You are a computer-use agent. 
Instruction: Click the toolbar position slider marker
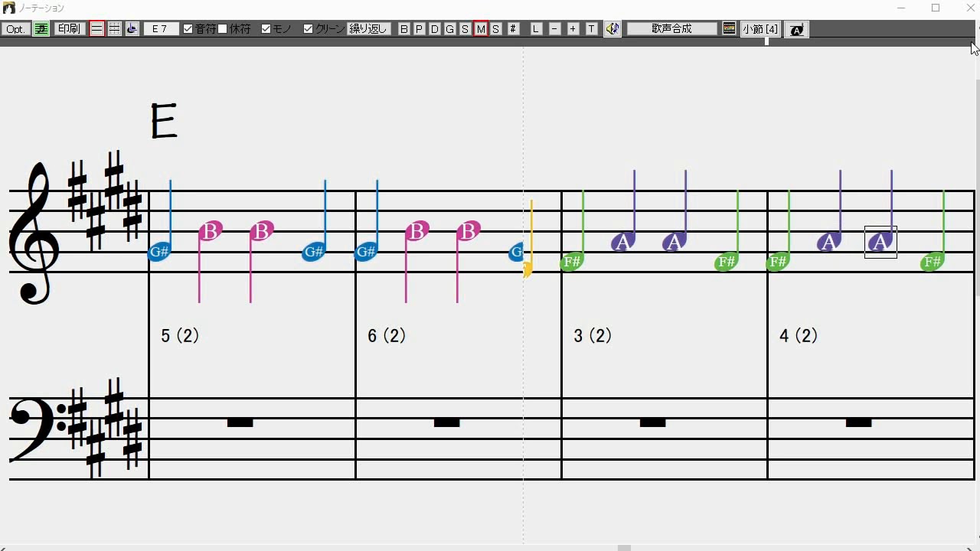(x=766, y=41)
